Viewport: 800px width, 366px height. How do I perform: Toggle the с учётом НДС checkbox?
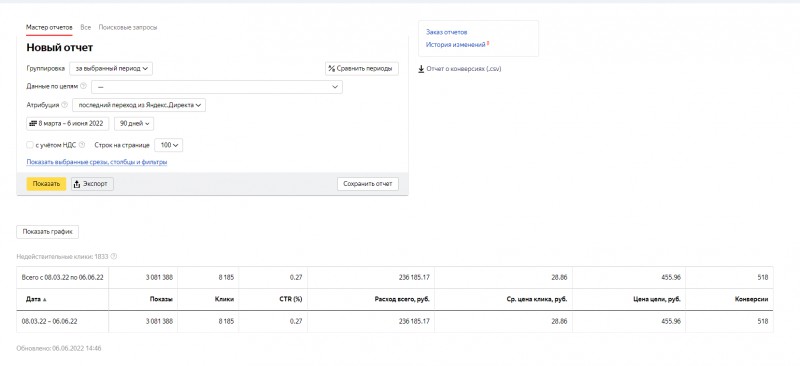[30, 145]
